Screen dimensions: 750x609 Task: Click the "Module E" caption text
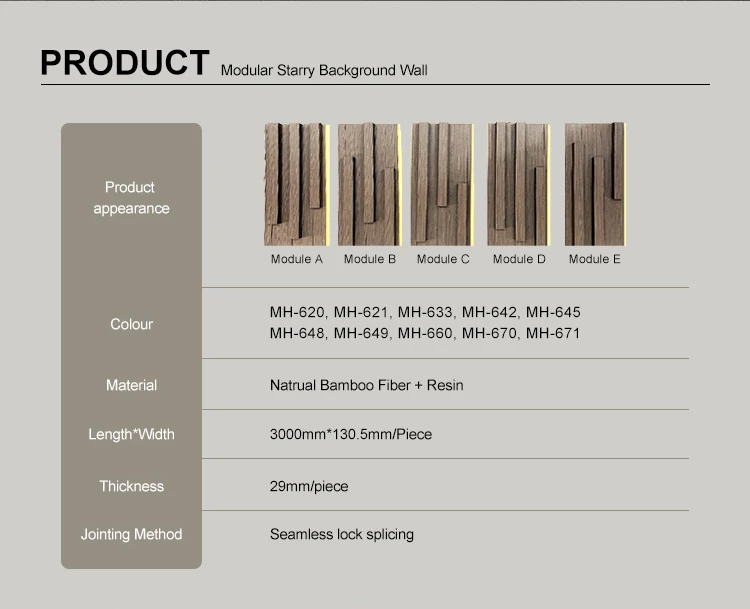[594, 259]
